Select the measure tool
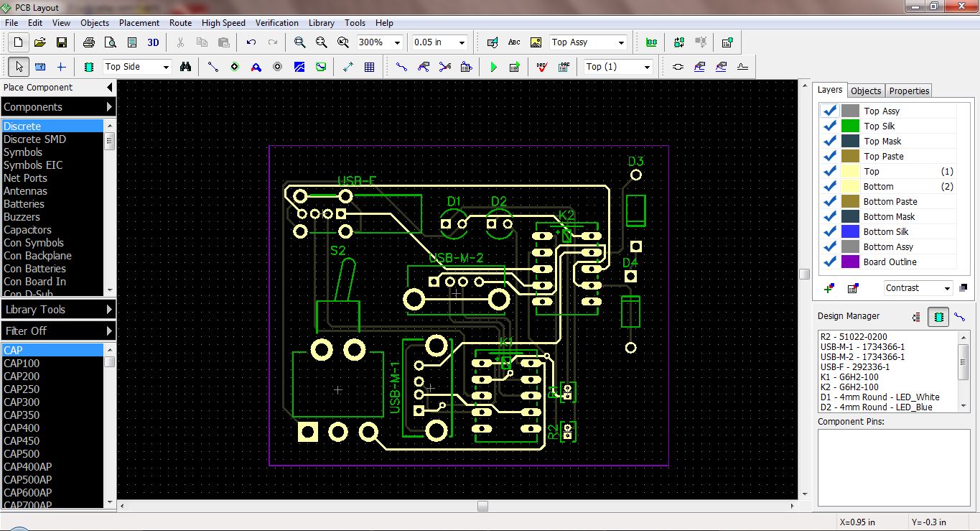This screenshot has width=980, height=531. [x=40, y=66]
